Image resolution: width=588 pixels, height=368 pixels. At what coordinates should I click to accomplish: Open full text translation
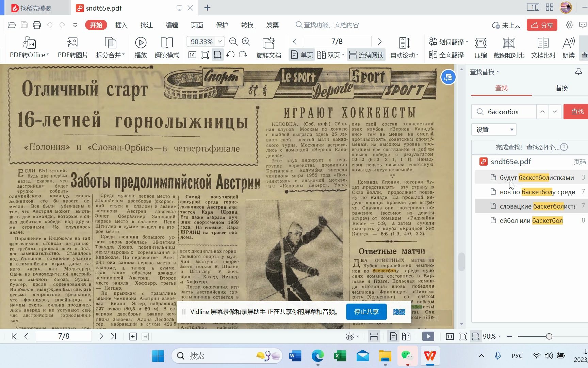(x=446, y=55)
